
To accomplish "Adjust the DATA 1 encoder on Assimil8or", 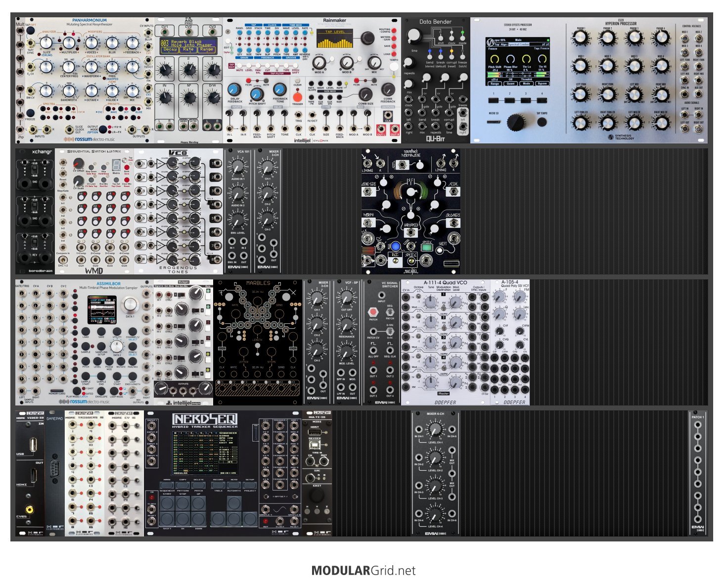I will pyautogui.click(x=130, y=304).
